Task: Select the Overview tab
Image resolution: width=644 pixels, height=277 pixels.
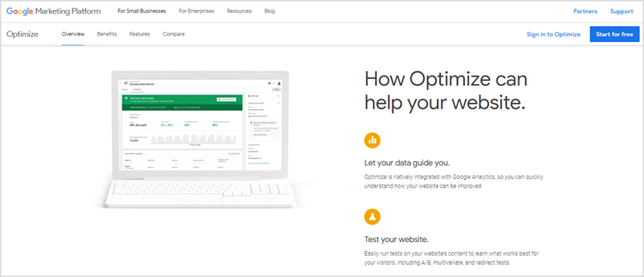Action: [73, 34]
